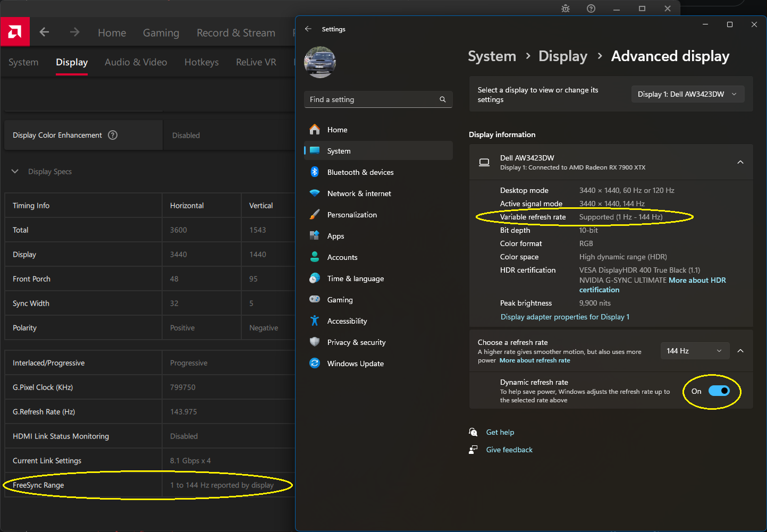Click the monitor icon beside Dell AW3423DW
The image size is (767, 532).
484,162
